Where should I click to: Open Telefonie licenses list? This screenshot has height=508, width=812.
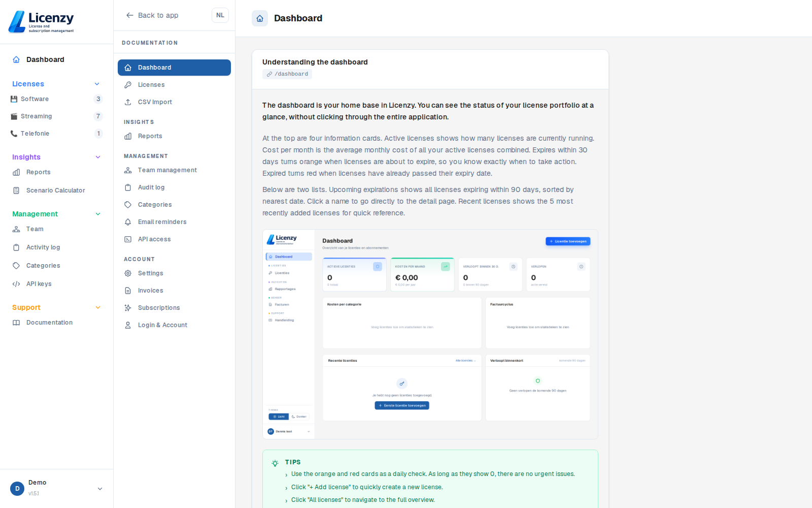click(56, 134)
